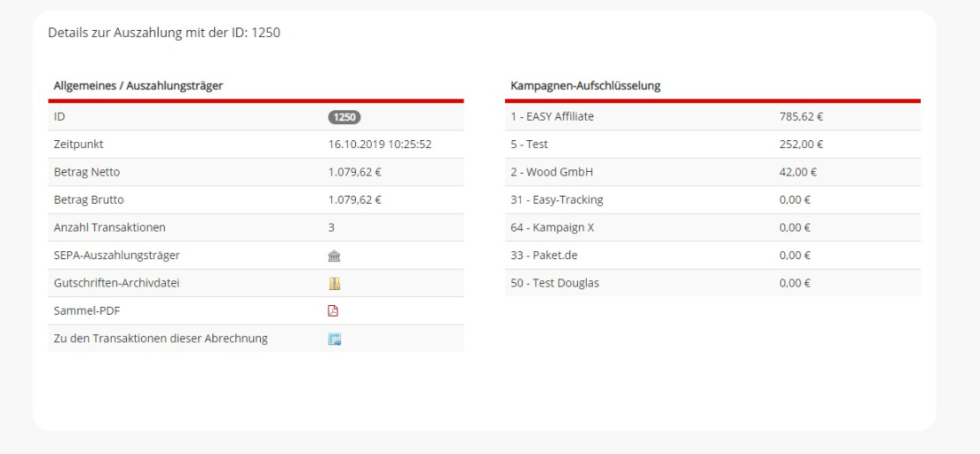Download the Gutschriften-Archivdatei zip icon

tap(334, 283)
